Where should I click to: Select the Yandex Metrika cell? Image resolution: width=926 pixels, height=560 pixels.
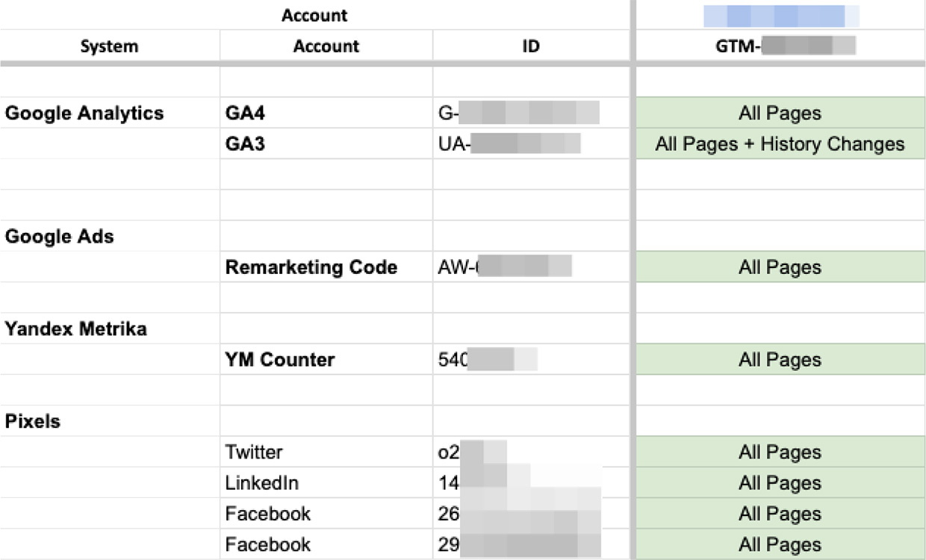pyautogui.click(x=75, y=329)
